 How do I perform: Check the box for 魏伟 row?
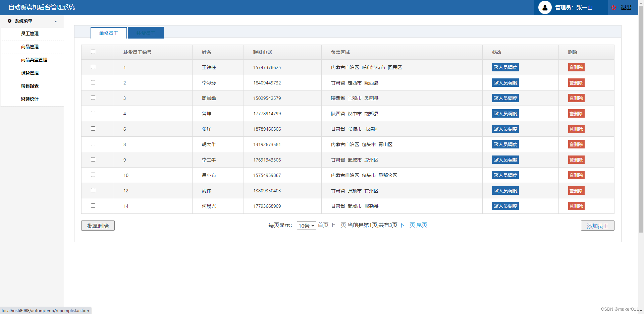click(93, 190)
